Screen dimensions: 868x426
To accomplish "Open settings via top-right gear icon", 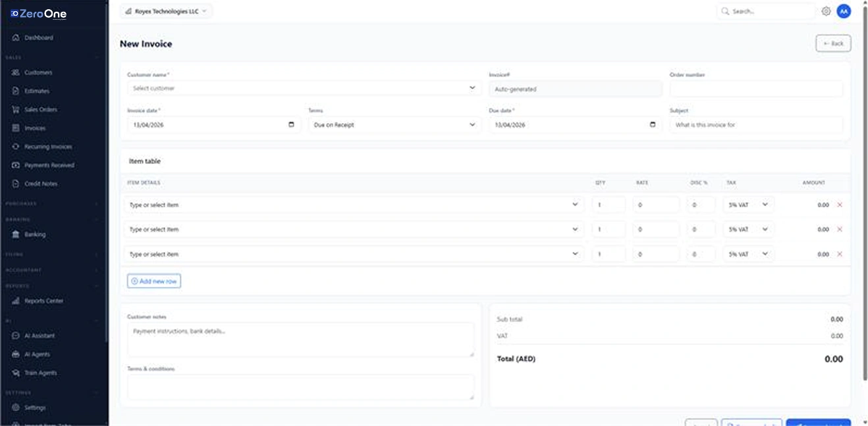I will (x=826, y=11).
